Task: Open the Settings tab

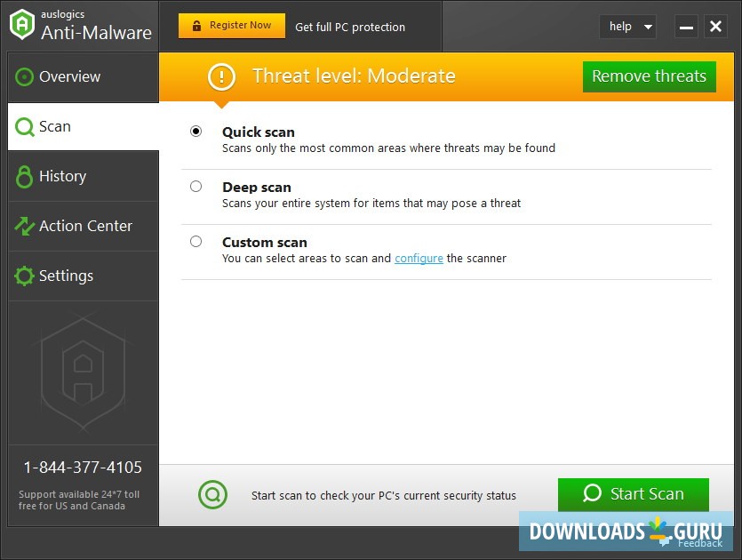Action: [x=84, y=276]
